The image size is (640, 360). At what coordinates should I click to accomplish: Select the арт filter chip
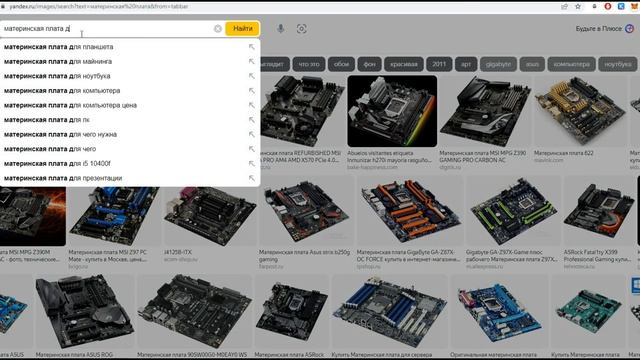pyautogui.click(x=466, y=64)
